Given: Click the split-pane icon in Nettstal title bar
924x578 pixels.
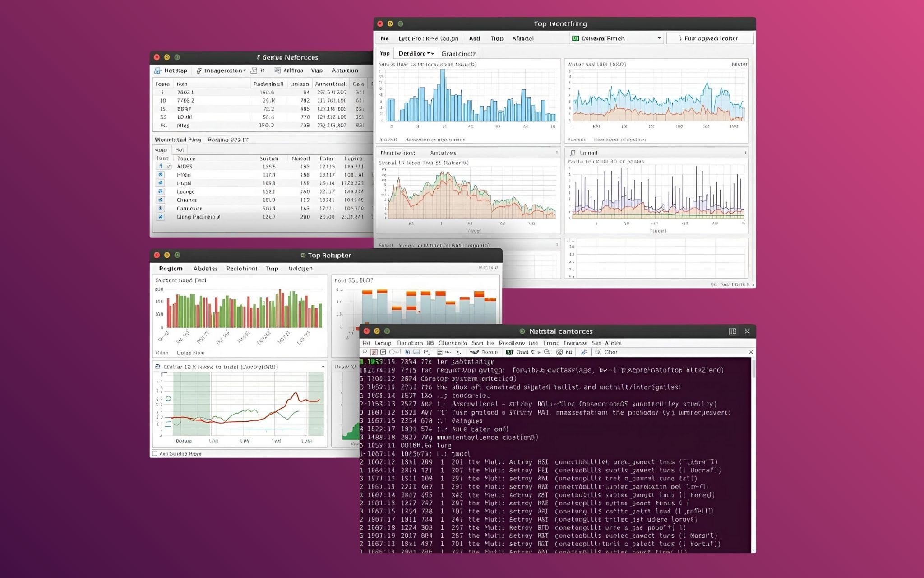Looking at the screenshot, I should 732,331.
